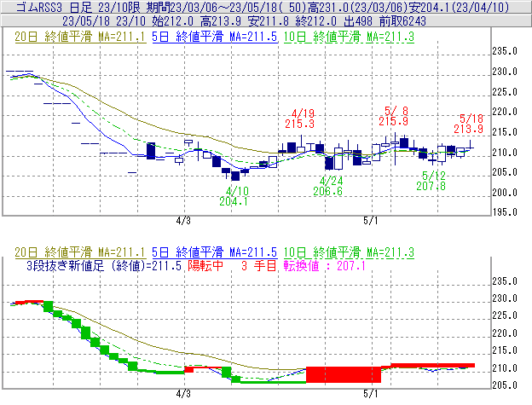
Task: Click the red peak label '4/19 215.3'
Action: (300, 119)
